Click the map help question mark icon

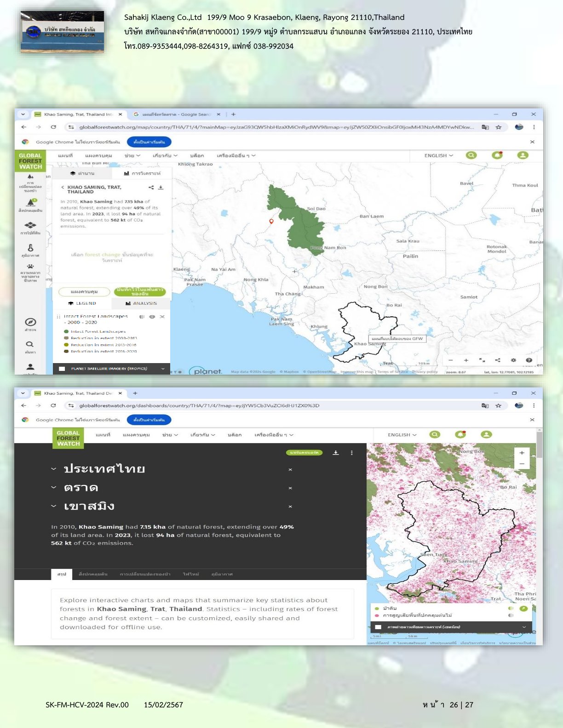[x=529, y=360]
